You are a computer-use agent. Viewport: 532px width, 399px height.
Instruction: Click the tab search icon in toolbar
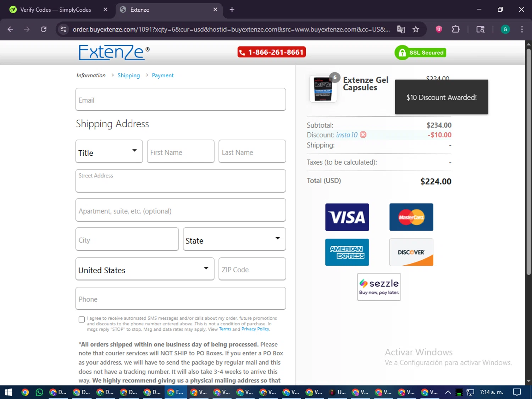point(480,29)
